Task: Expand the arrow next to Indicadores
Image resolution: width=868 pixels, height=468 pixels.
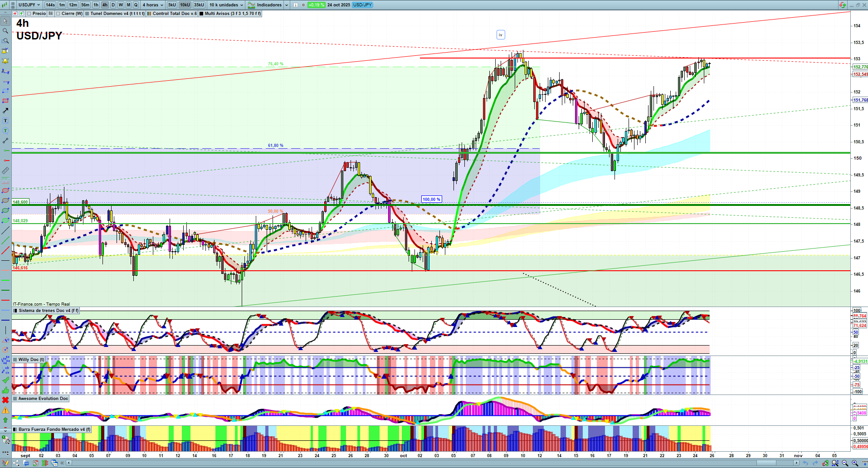Action: tap(287, 5)
